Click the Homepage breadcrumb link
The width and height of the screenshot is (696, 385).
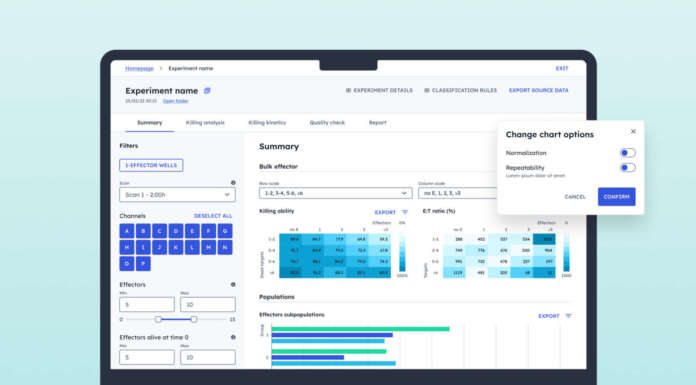(x=139, y=68)
